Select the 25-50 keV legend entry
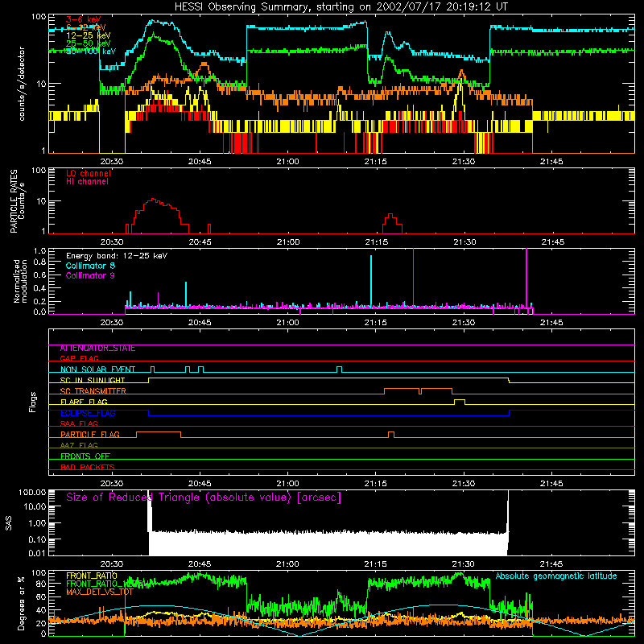Viewport: 644px width, 644px height. (x=89, y=43)
